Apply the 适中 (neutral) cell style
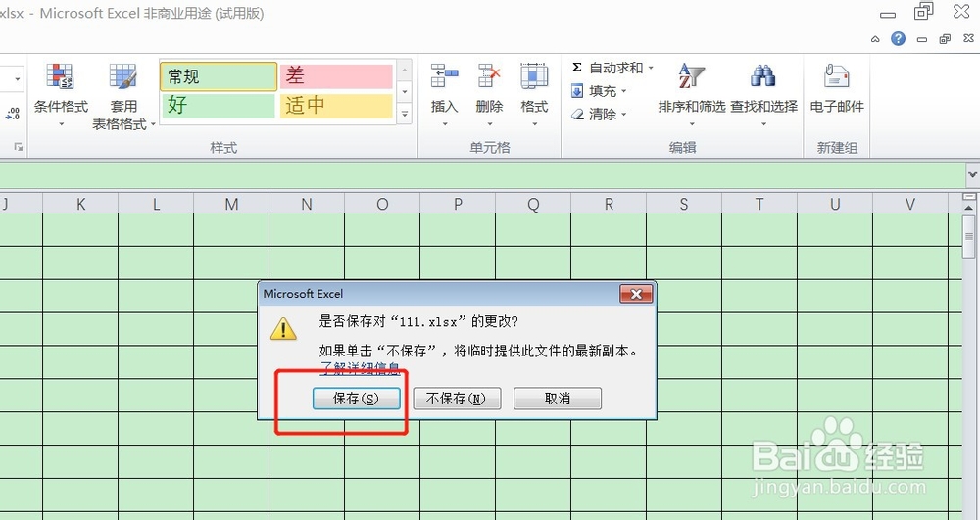 pos(336,105)
